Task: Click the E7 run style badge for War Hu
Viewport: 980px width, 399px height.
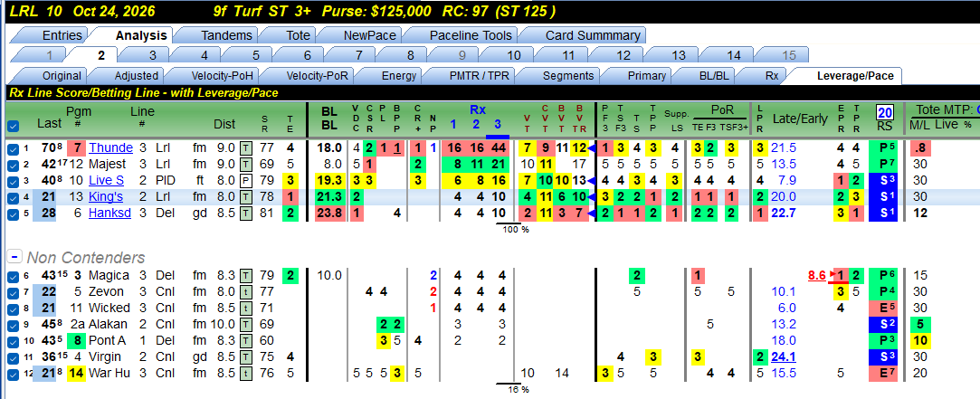Action: pos(884,374)
